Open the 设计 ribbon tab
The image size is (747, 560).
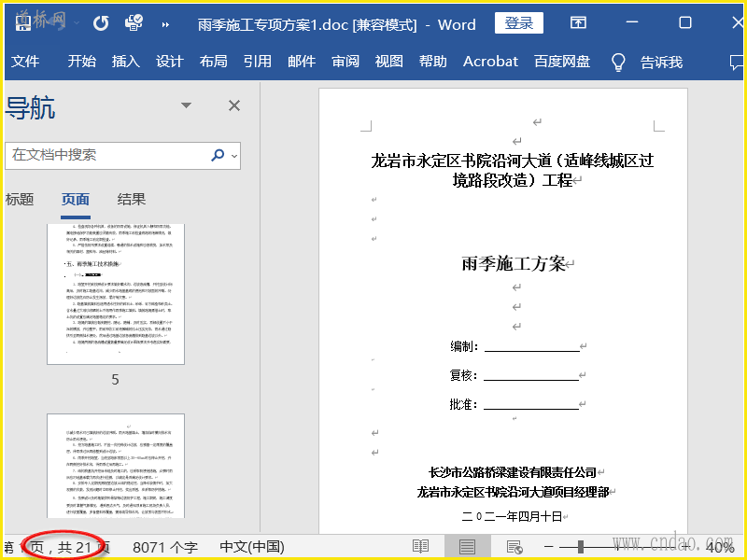(x=170, y=62)
